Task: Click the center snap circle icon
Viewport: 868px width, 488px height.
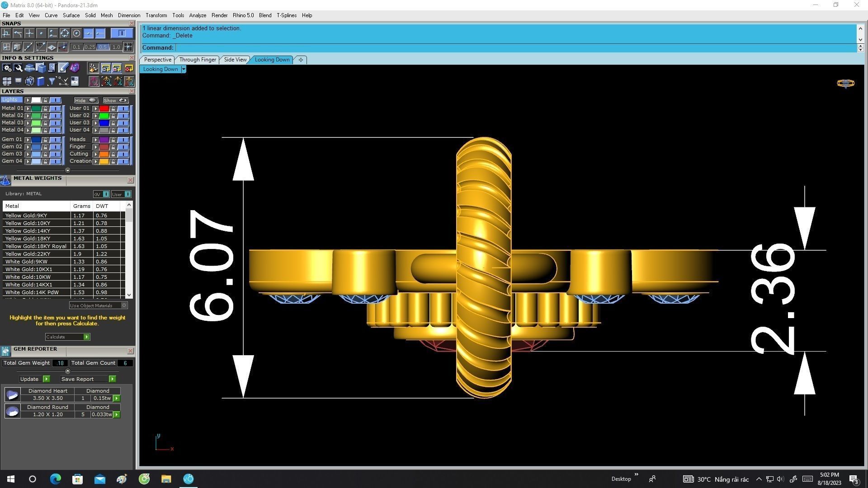Action: [x=76, y=33]
